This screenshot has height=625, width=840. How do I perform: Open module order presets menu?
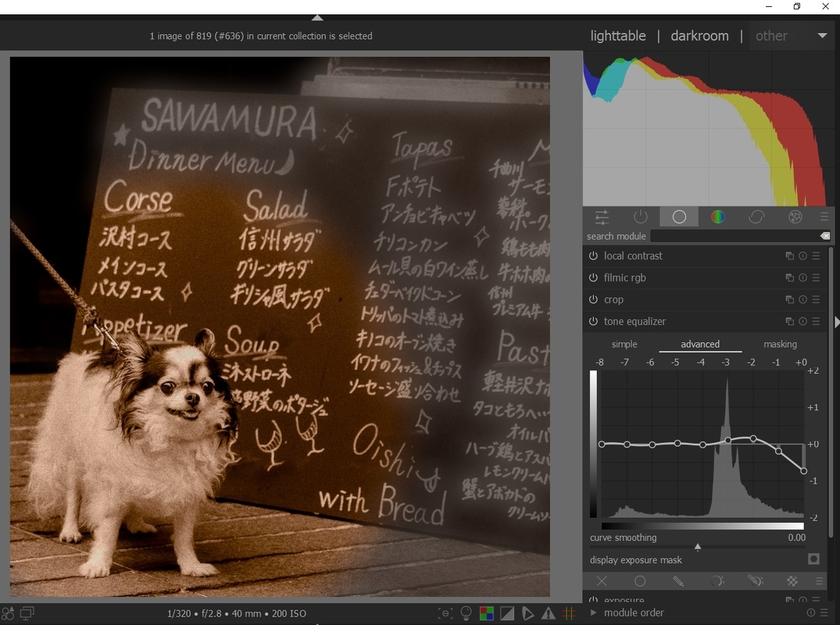coord(825,612)
